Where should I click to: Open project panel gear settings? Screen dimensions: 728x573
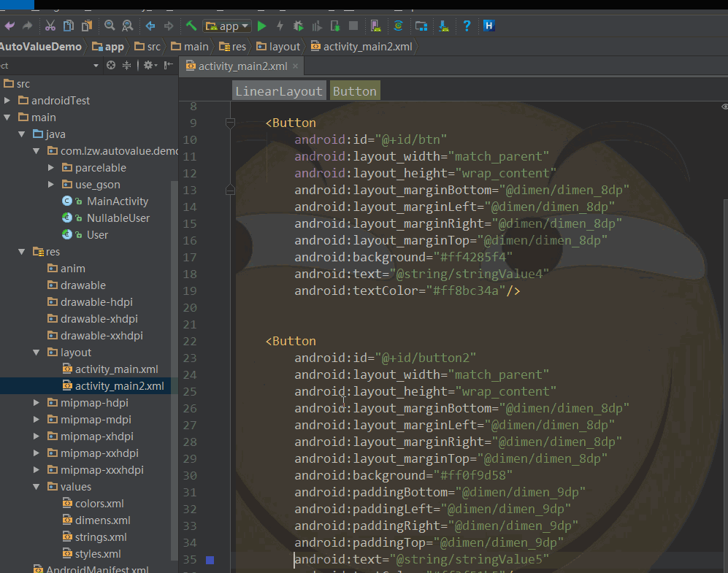coord(150,66)
